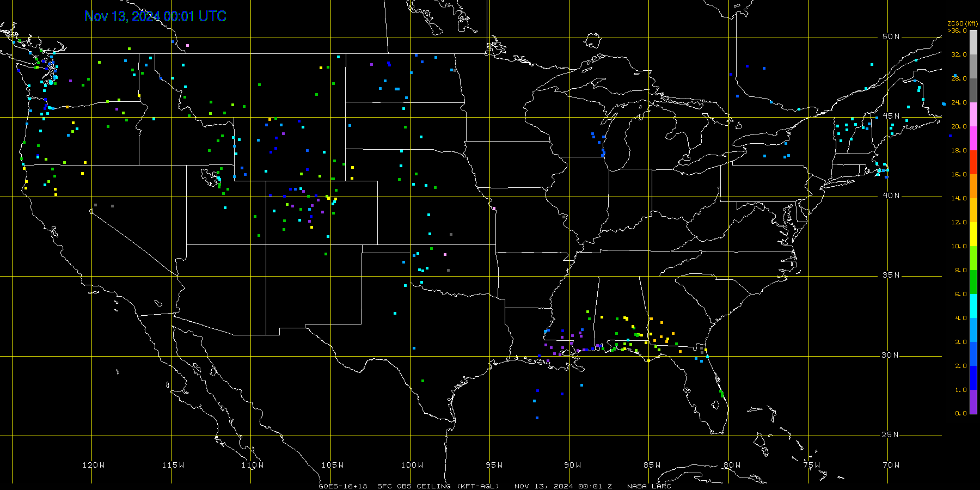The height and width of the screenshot is (490, 980).
Task: Click the "50N" latitude label
Action: [x=891, y=36]
